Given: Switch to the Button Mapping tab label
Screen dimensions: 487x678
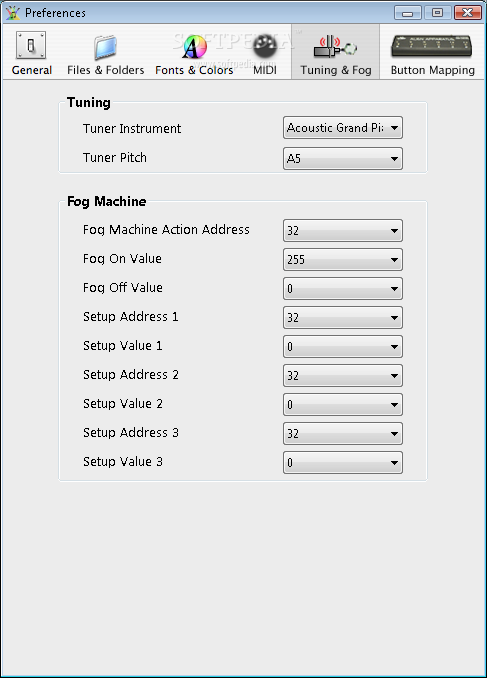Looking at the screenshot, I should (433, 70).
